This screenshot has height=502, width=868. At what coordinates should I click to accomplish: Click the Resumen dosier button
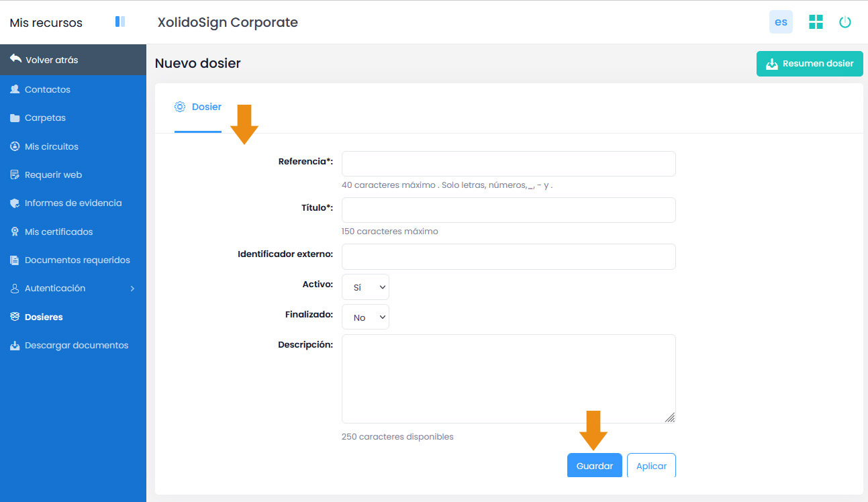point(810,64)
